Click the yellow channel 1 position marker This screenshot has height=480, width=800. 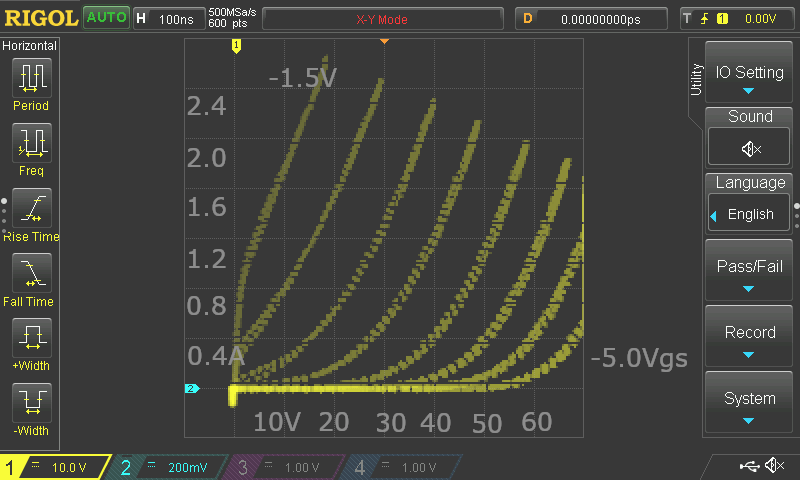coord(236,46)
